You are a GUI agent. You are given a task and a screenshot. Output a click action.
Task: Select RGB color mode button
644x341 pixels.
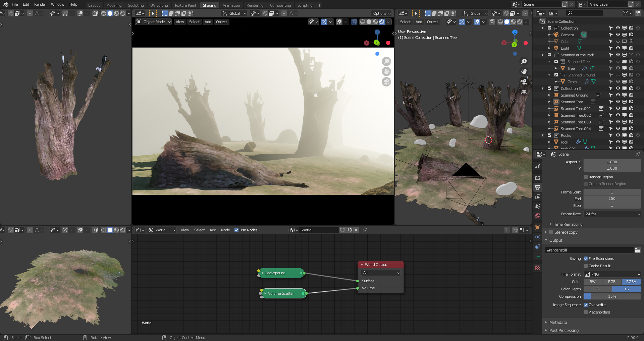coord(612,282)
